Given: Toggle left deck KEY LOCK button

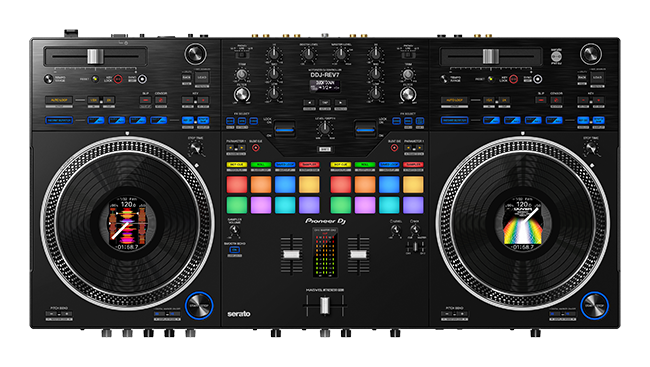Looking at the screenshot, I should tap(118, 79).
